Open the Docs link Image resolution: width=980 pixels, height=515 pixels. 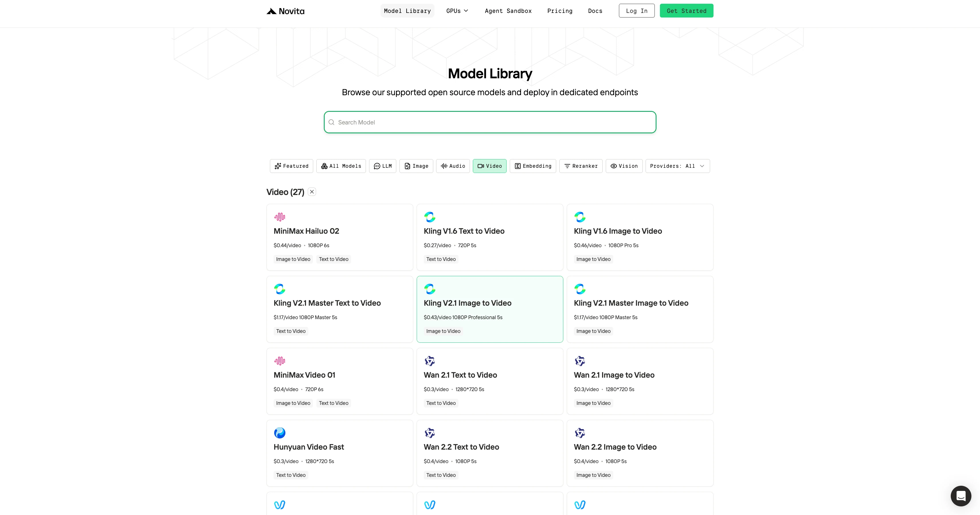595,11
